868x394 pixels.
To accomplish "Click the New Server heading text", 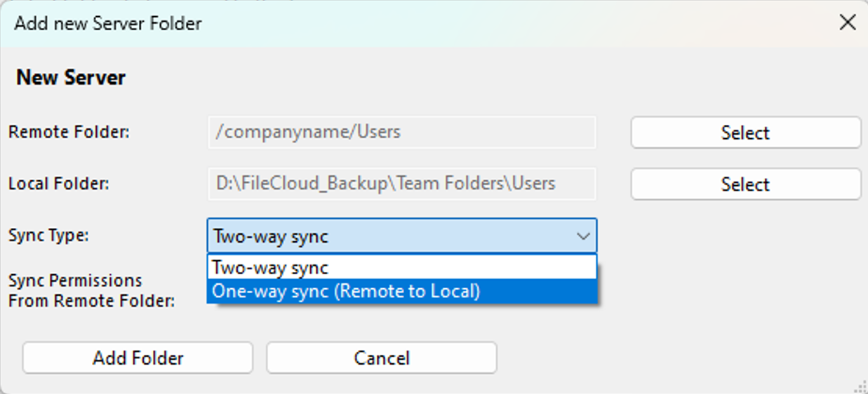I will coord(71,77).
